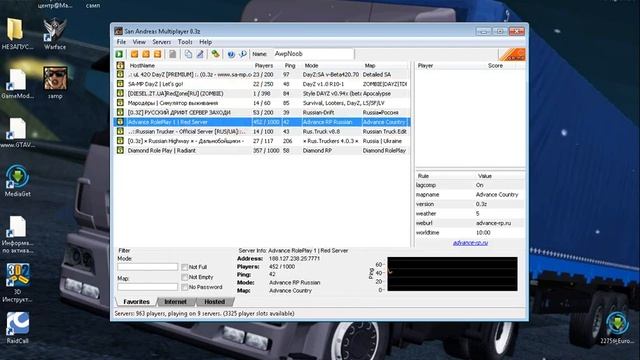The height and width of the screenshot is (360, 640).
Task: Click the blue Help question mark icon
Action: [231, 54]
